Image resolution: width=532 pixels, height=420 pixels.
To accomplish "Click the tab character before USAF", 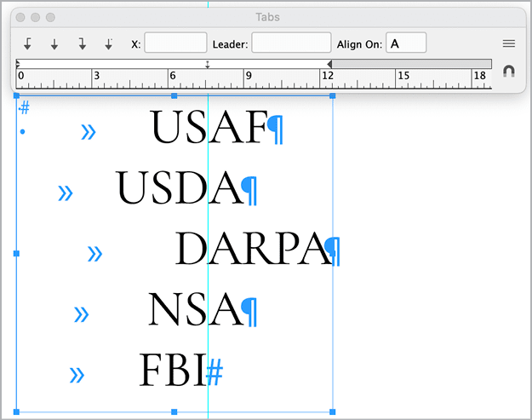I will point(89,132).
